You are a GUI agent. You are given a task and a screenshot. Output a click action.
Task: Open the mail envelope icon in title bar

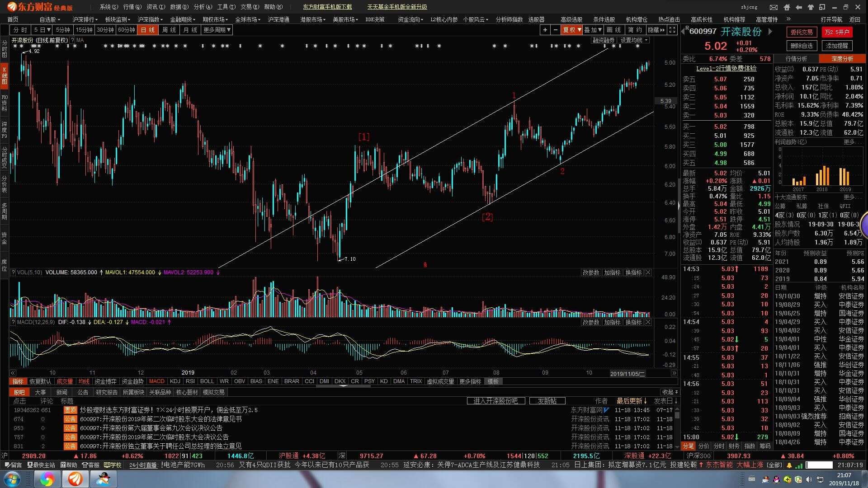tap(774, 7)
